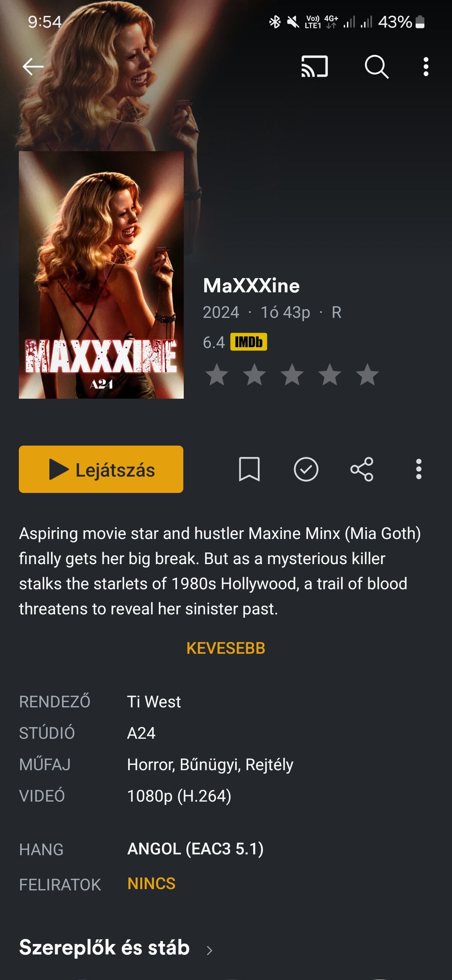Tap the IMDb rating badge
Image resolution: width=452 pixels, height=980 pixels.
[248, 342]
